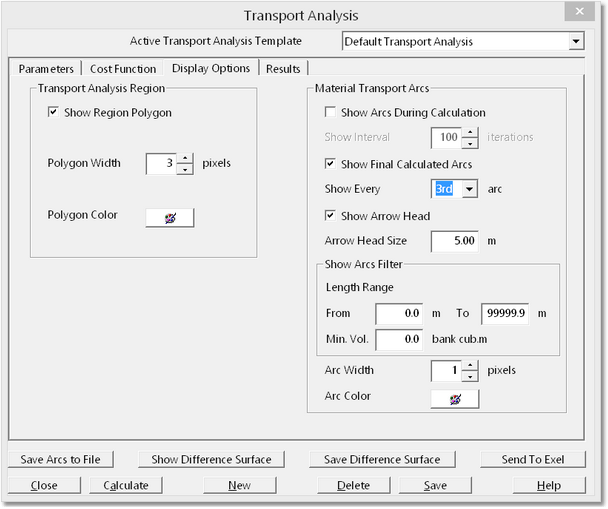Uncheck Show Arrow Head option
The image size is (608, 509).
tap(330, 216)
